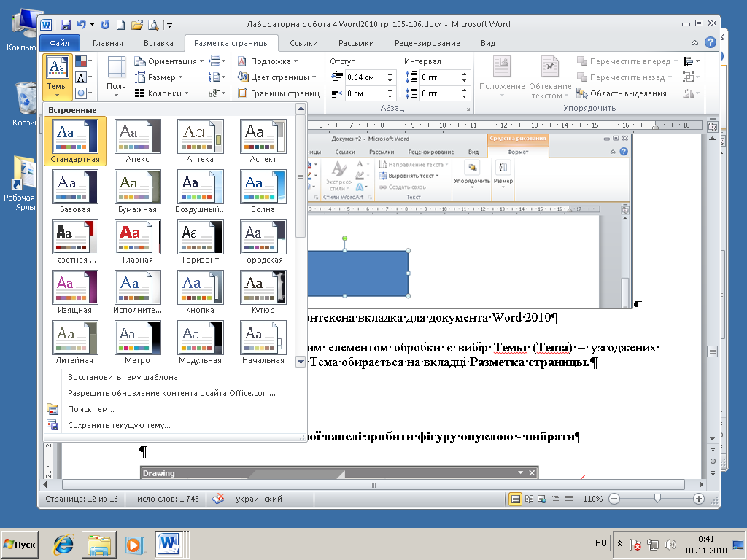The image size is (747, 560).
Task: Click украинский language in status bar
Action: pos(259,499)
